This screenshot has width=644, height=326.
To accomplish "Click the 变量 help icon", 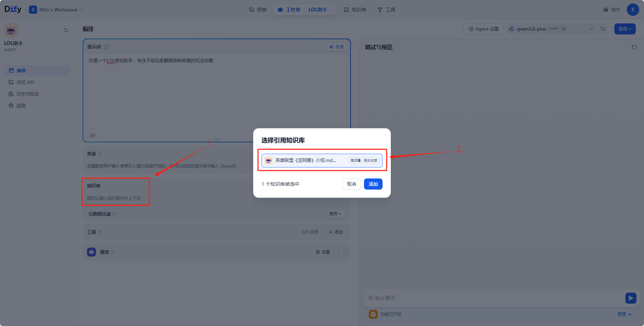I will click(x=100, y=154).
